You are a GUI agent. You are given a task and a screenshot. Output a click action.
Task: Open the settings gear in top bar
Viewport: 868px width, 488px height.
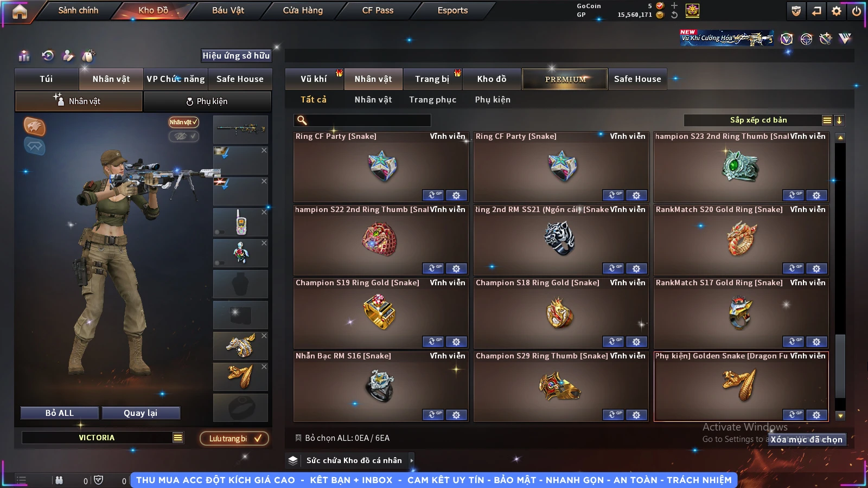[x=837, y=11]
